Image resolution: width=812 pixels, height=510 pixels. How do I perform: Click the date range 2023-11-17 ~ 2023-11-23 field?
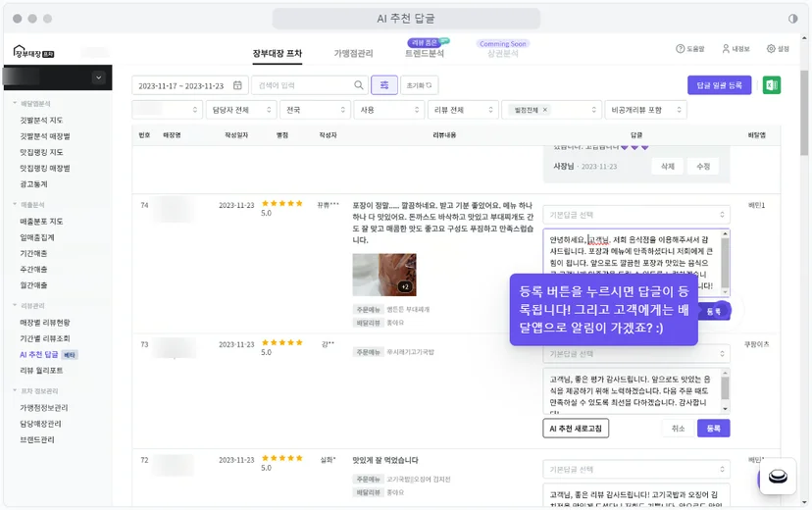(x=189, y=85)
